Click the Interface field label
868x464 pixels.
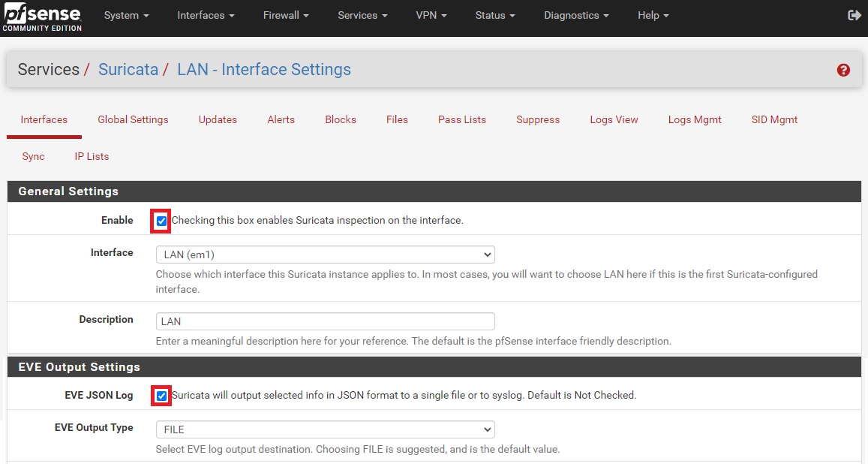(x=112, y=252)
